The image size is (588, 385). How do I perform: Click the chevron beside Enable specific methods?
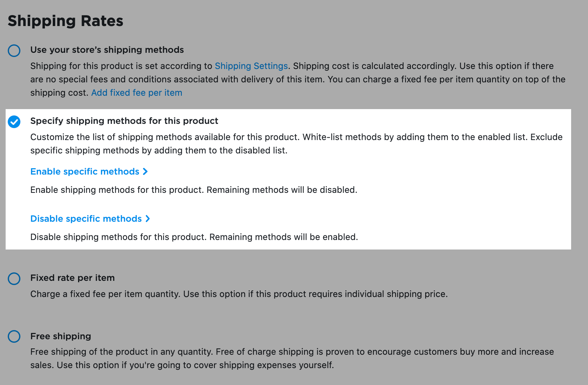pos(145,172)
